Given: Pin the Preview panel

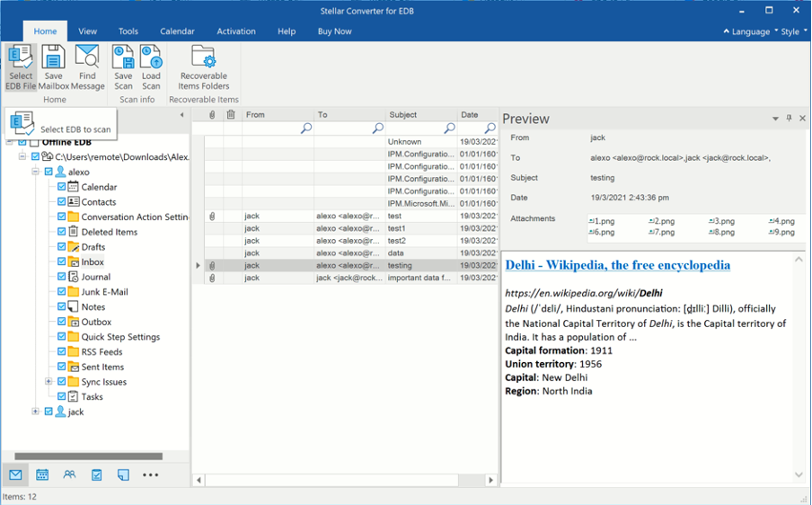Looking at the screenshot, I should (789, 118).
